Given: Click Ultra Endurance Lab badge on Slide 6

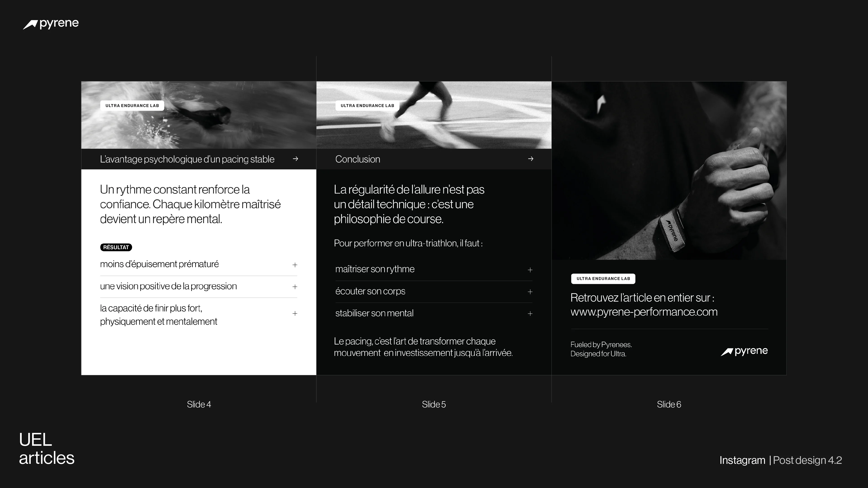Looking at the screenshot, I should (603, 278).
